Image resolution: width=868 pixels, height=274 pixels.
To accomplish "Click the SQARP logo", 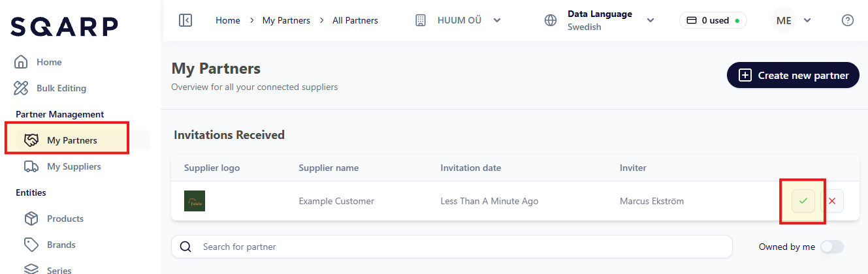I will click(x=64, y=26).
